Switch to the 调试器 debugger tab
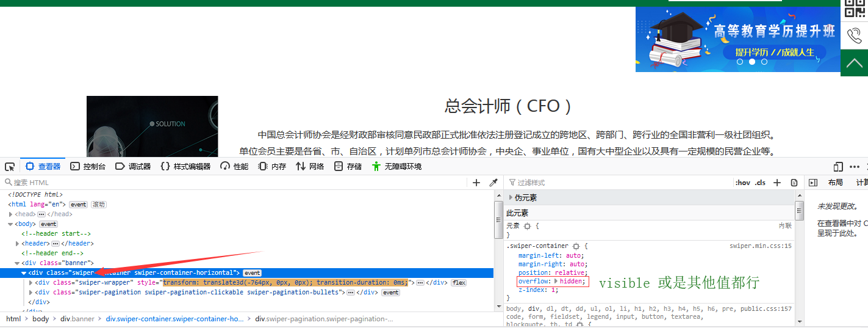 tap(133, 166)
